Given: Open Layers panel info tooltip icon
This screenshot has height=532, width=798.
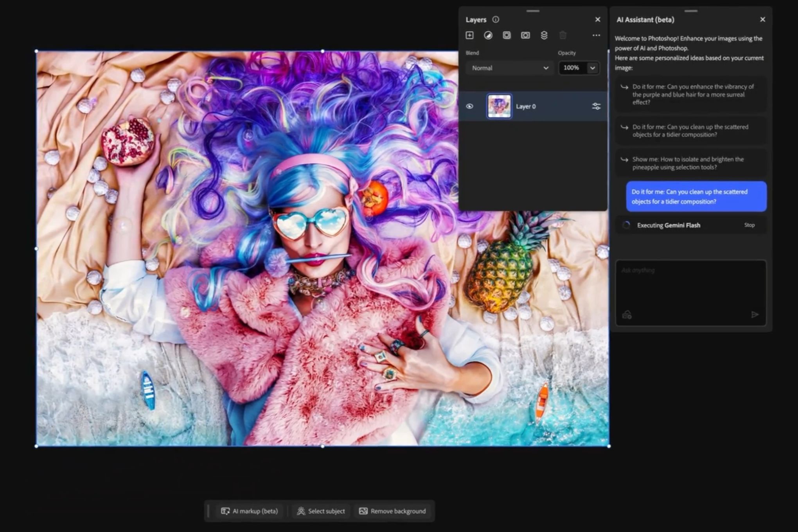Looking at the screenshot, I should tap(495, 19).
